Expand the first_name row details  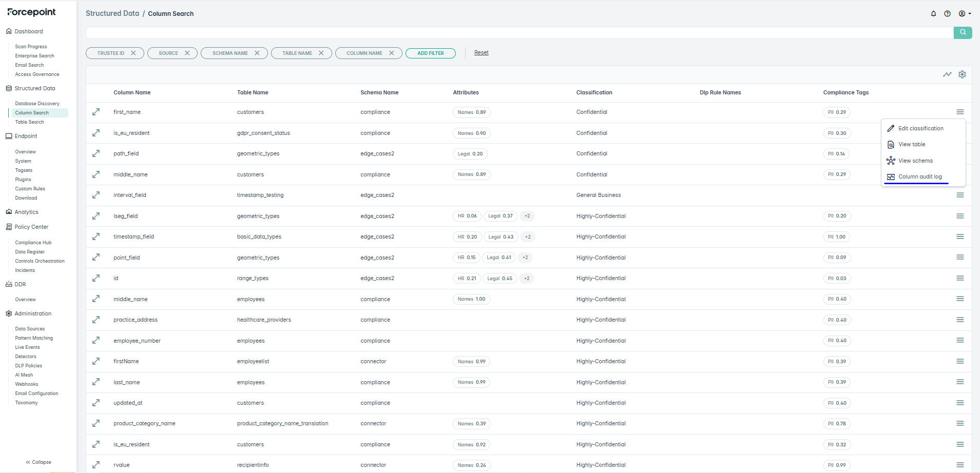click(x=96, y=112)
